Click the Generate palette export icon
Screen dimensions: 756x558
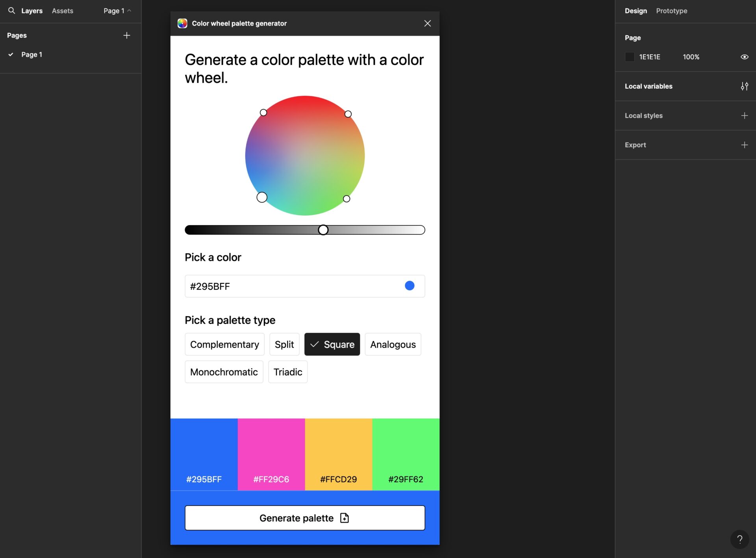click(x=345, y=517)
